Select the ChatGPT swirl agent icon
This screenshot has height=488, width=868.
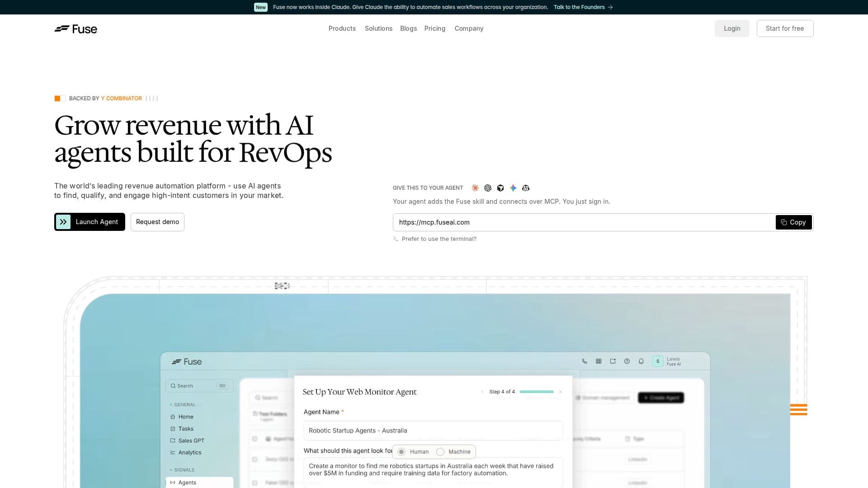pos(488,188)
